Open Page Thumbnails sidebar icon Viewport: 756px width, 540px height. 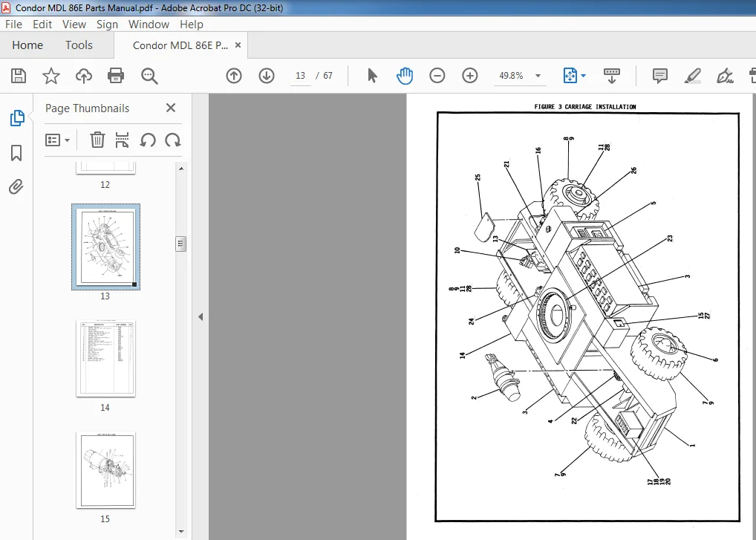(x=17, y=117)
